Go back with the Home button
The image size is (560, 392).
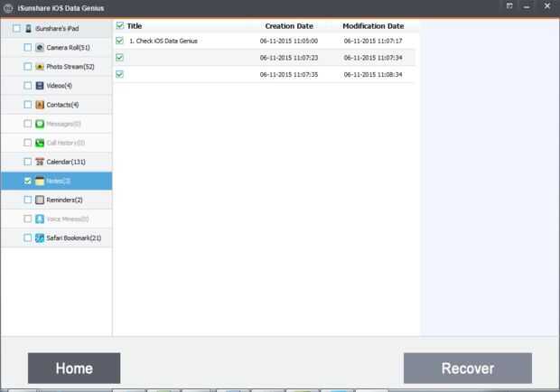pyautogui.click(x=74, y=369)
